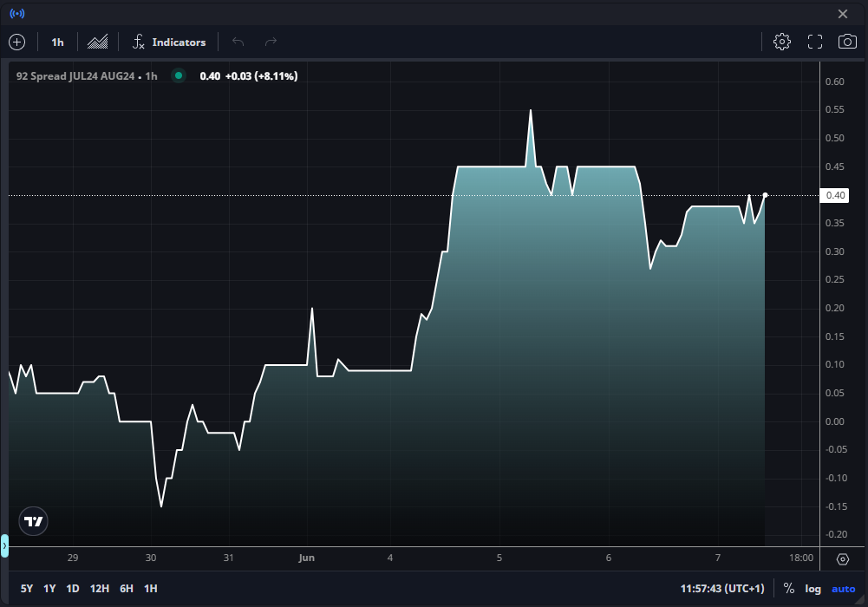The height and width of the screenshot is (607, 868).
Task: Click the live broadcast signal icon
Action: (x=17, y=13)
